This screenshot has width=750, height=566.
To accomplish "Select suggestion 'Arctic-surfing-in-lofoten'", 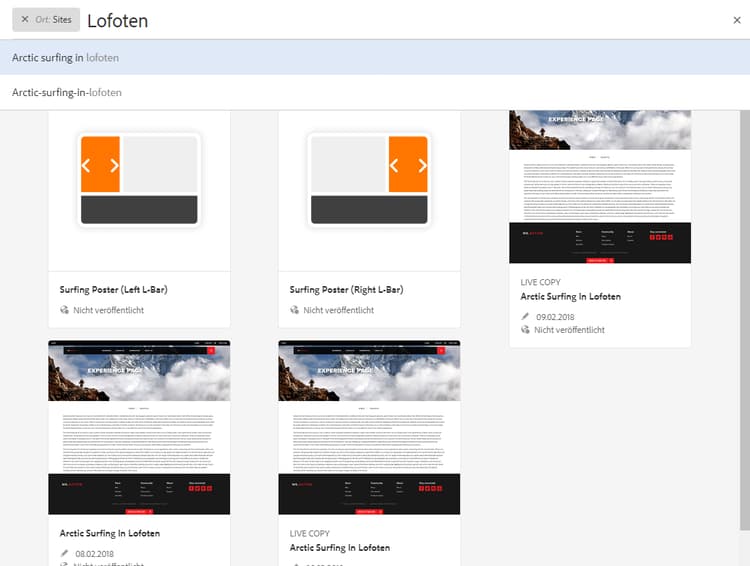I will pyautogui.click(x=375, y=92).
